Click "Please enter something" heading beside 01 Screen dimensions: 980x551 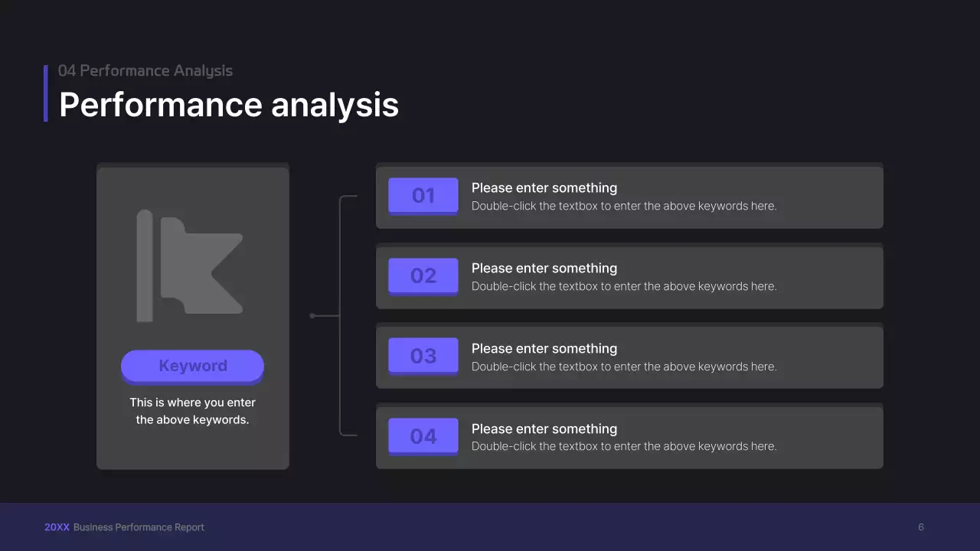(544, 188)
